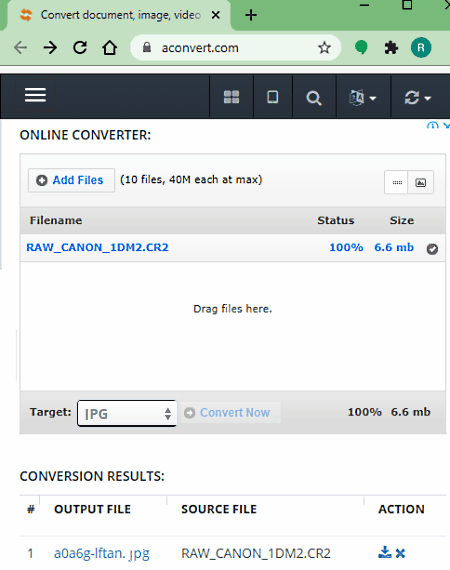Viewport: 450px width, 570px height.
Task: Bookmark this page with the star icon
Action: [324, 48]
